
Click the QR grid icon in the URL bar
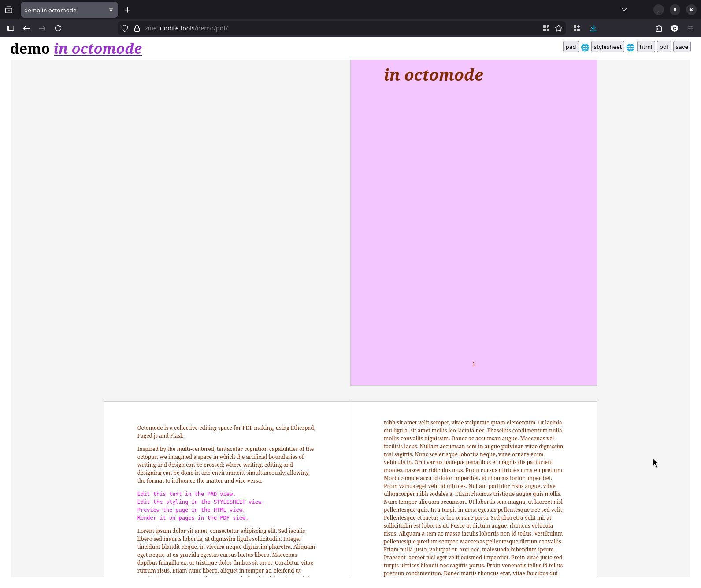coord(546,28)
